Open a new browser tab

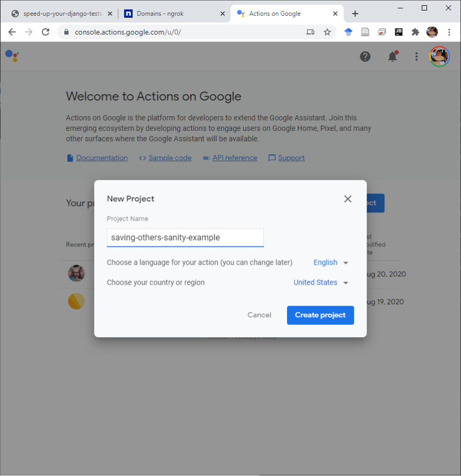tap(355, 14)
